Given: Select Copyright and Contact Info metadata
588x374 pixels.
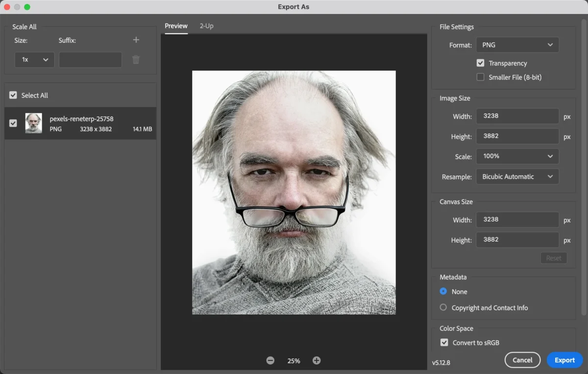Looking at the screenshot, I should click(443, 308).
